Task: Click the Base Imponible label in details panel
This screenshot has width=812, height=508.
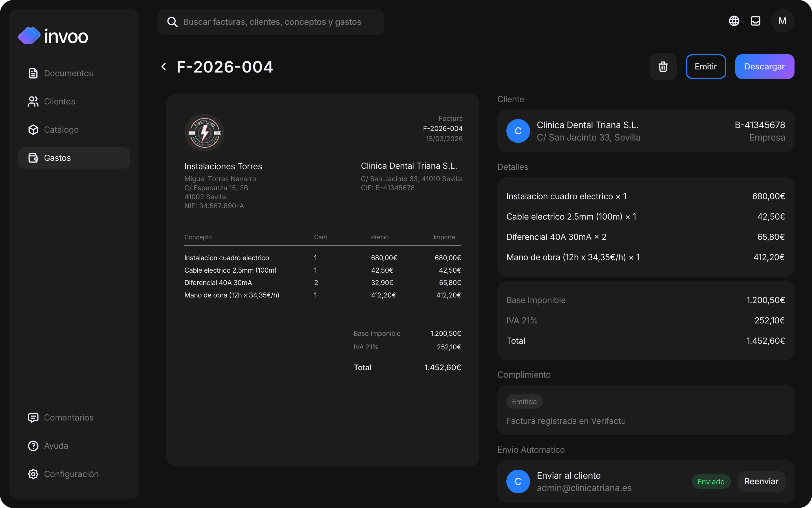Action: click(536, 300)
